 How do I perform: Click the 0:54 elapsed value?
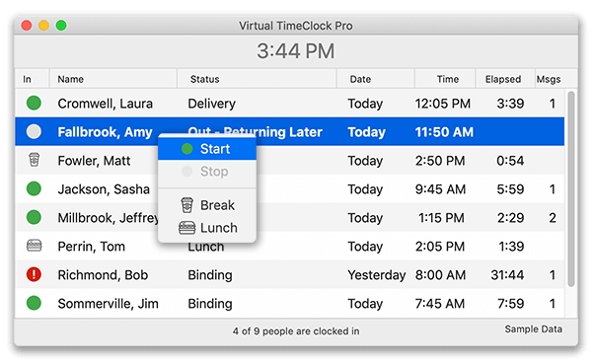click(x=510, y=161)
